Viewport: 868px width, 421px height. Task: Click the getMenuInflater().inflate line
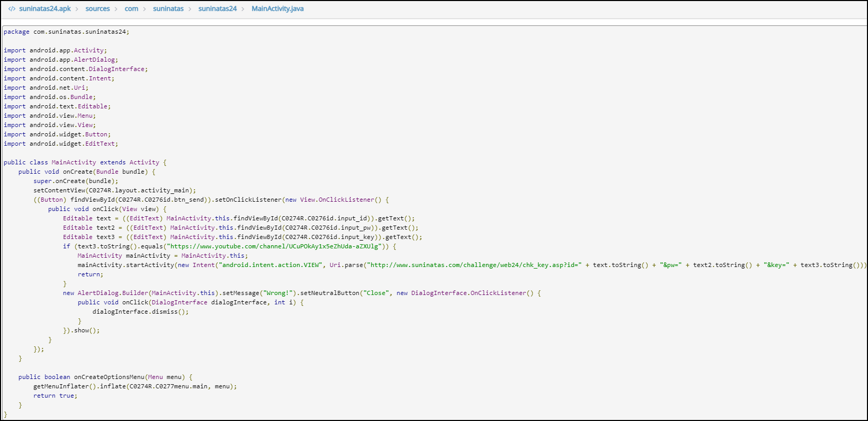pyautogui.click(x=135, y=386)
